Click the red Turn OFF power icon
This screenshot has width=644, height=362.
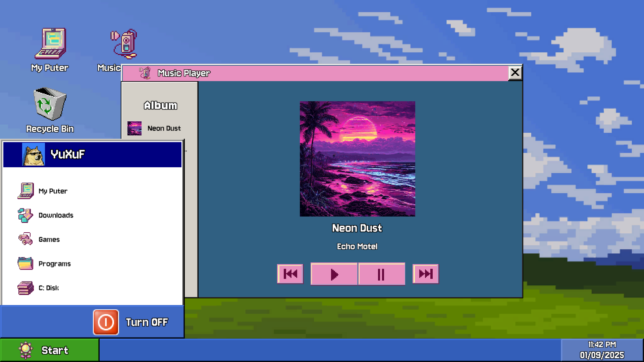click(x=106, y=322)
